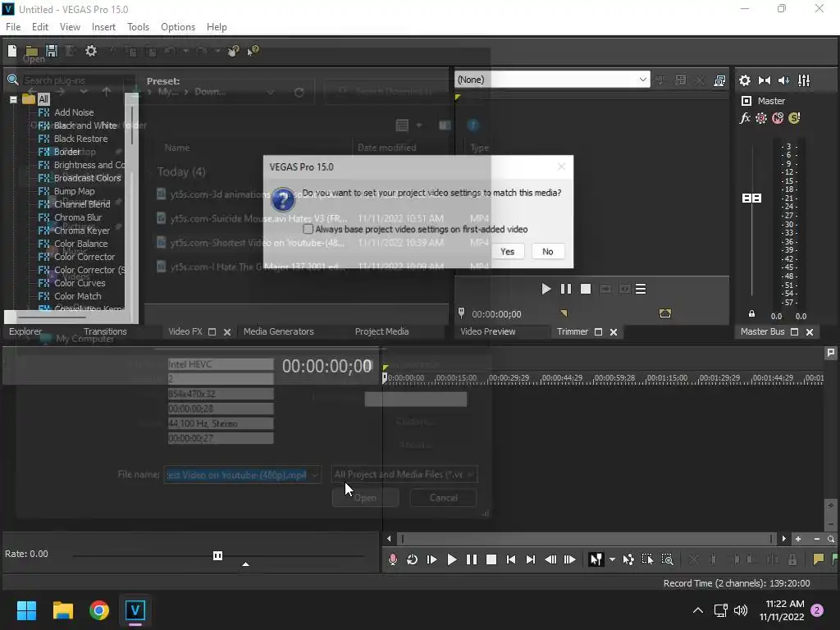Step to next frame

point(570,559)
